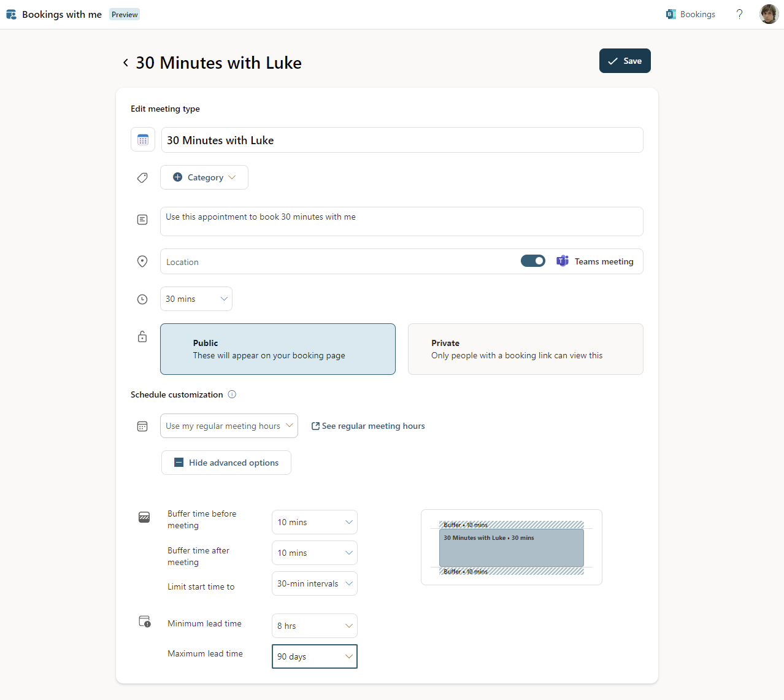This screenshot has width=784, height=700.
Task: Click the help question mark icon
Action: pyautogui.click(x=739, y=14)
